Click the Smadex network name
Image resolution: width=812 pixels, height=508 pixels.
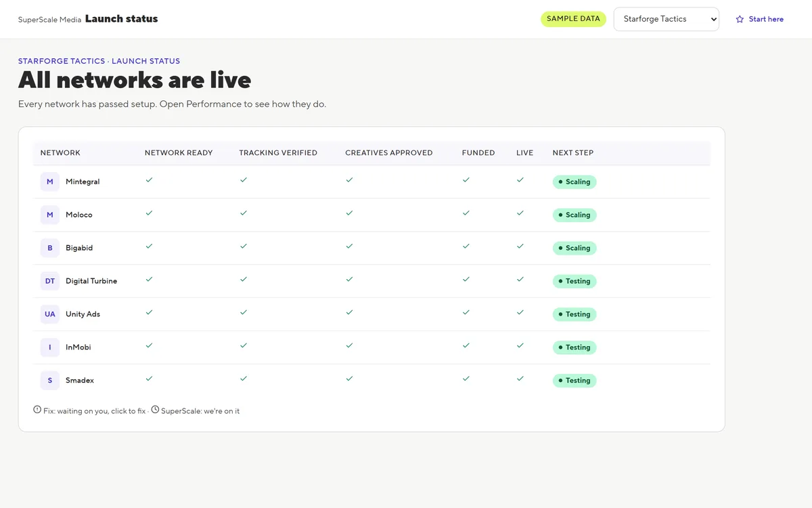click(80, 381)
